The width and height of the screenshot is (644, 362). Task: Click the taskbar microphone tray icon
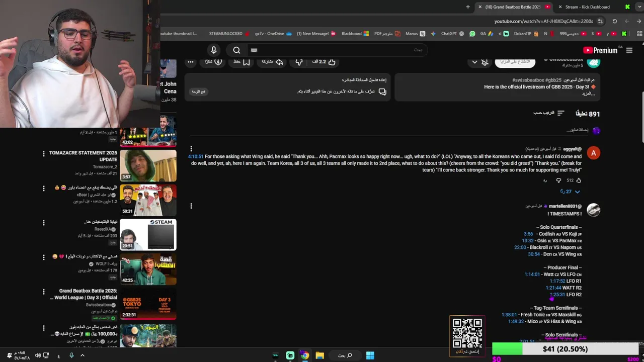pos(71,355)
